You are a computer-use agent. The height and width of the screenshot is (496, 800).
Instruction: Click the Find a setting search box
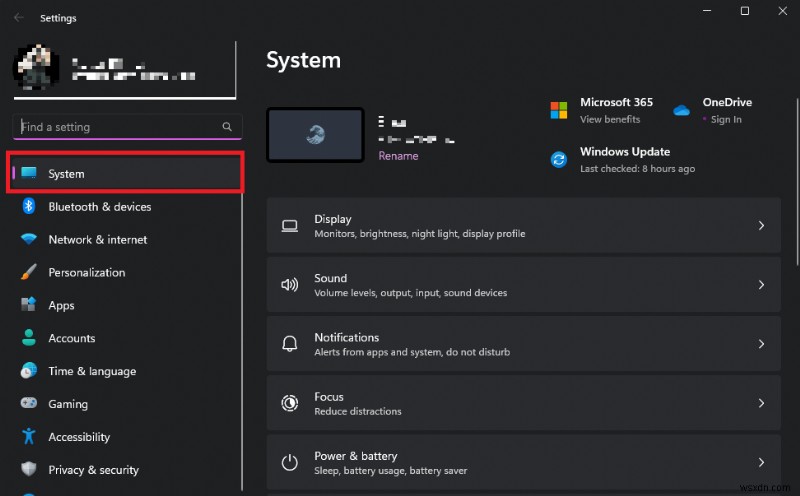[127, 127]
